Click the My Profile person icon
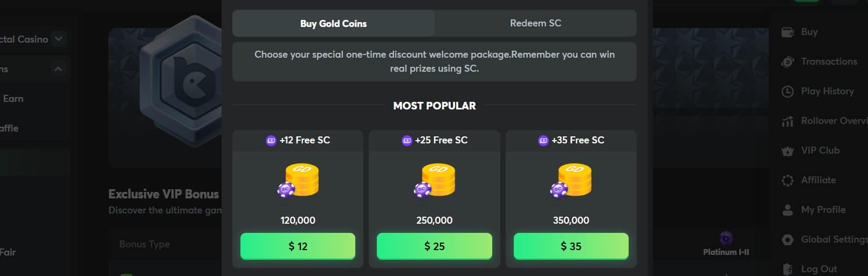Screen dimensions: 868x276 pyautogui.click(x=787, y=210)
